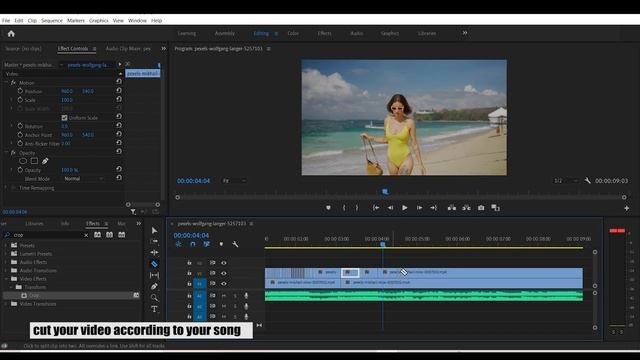
Task: Reset the Position parameter
Action: point(119,91)
